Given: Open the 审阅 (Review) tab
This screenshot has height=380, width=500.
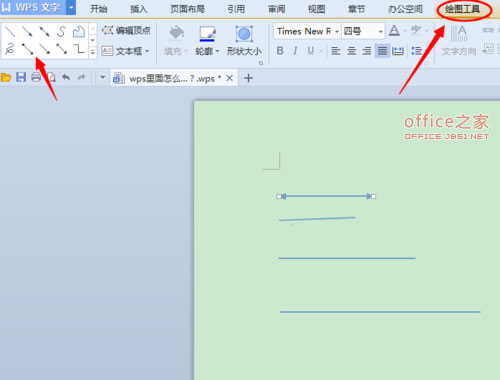Looking at the screenshot, I should (x=277, y=9).
